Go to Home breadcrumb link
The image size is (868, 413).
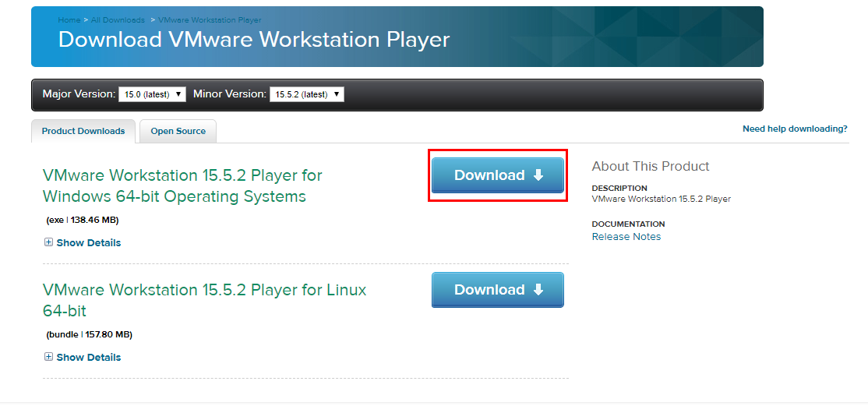click(x=69, y=20)
